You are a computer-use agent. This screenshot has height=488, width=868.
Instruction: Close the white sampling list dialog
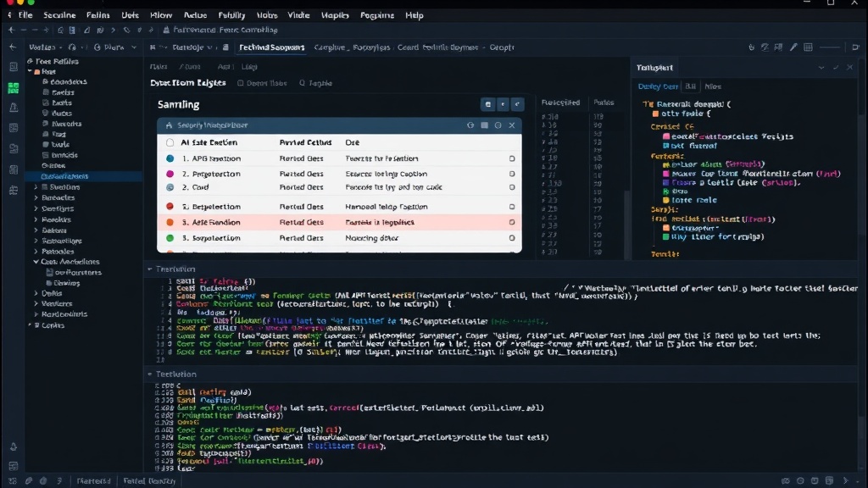[x=511, y=125]
